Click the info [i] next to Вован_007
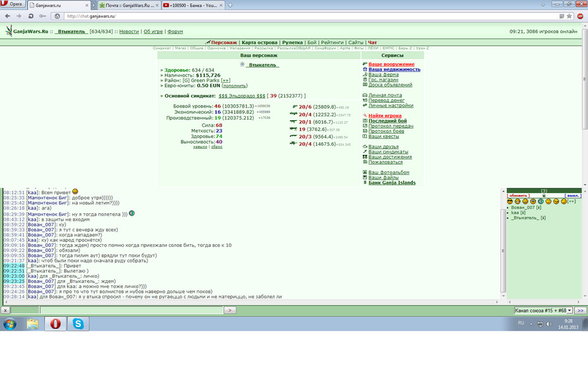The width and height of the screenshot is (588, 377). point(539,207)
